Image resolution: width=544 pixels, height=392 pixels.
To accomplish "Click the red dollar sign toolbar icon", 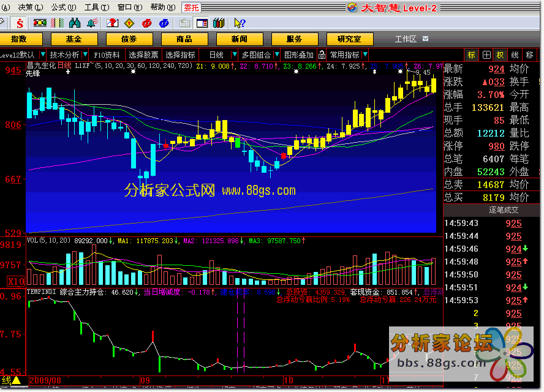I will 19,23.
